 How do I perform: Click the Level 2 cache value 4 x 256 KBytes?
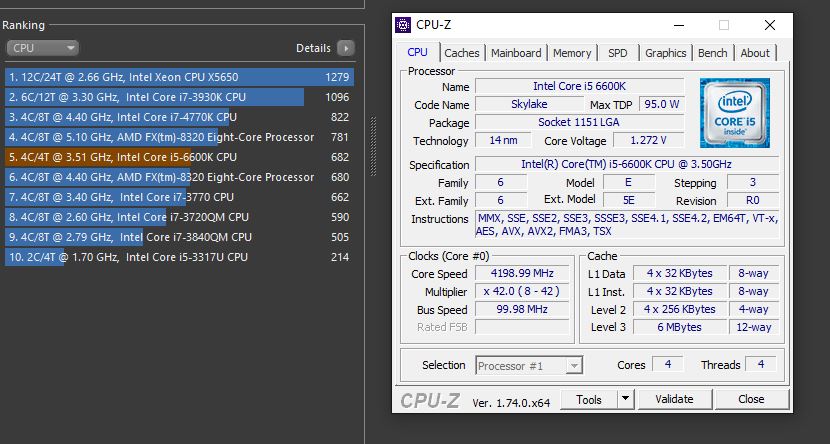(679, 309)
